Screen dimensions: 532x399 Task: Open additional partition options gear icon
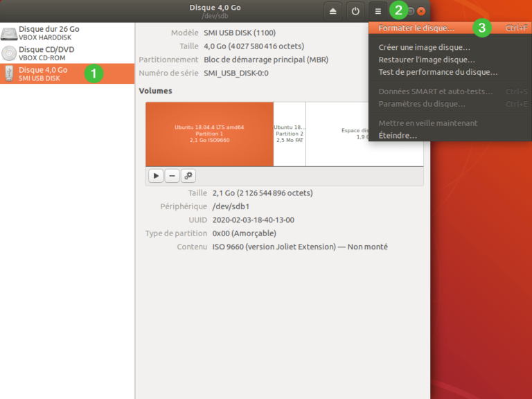tap(188, 176)
